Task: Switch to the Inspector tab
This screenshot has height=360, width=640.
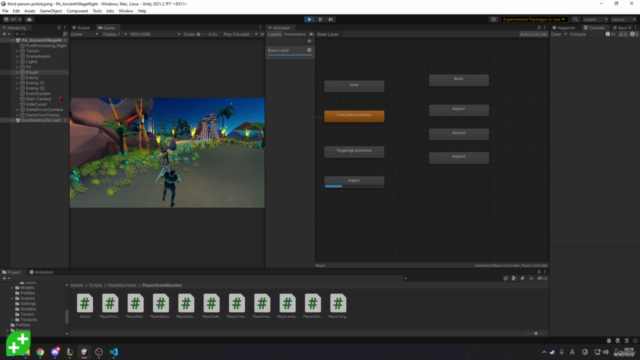Action: pyautogui.click(x=564, y=28)
